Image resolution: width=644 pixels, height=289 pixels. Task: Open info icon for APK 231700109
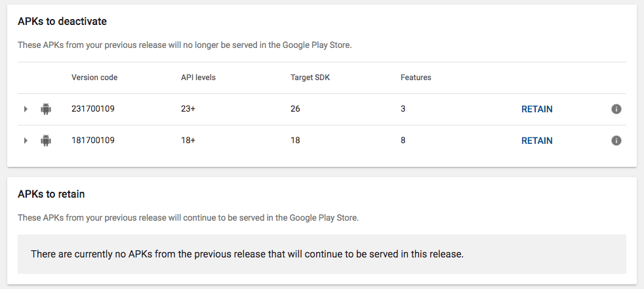[x=616, y=109]
